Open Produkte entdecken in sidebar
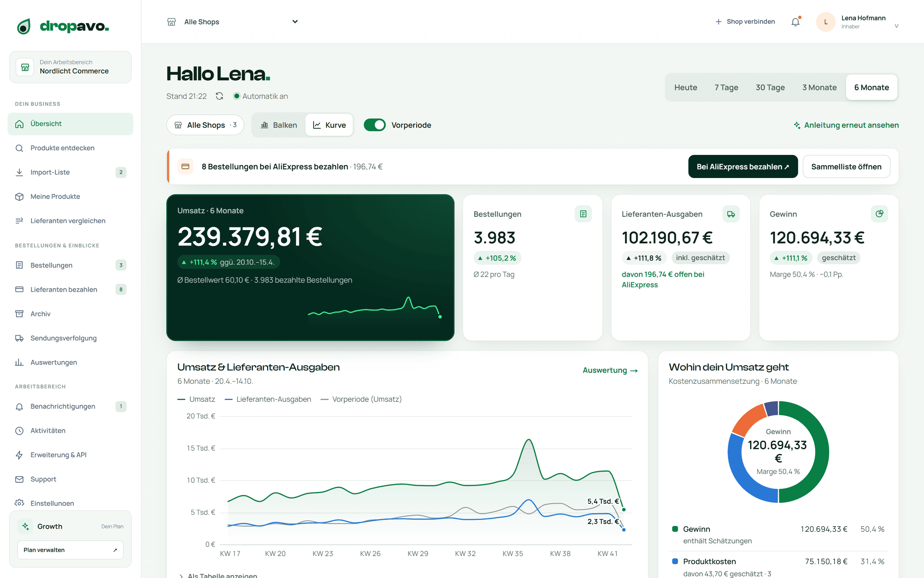 coord(70,148)
